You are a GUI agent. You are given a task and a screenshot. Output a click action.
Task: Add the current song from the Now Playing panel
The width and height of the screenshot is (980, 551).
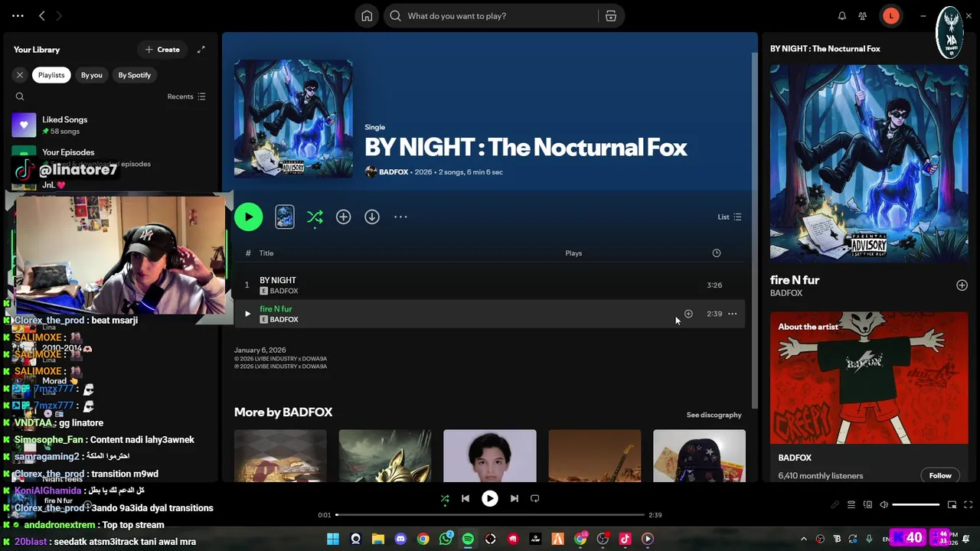(962, 285)
